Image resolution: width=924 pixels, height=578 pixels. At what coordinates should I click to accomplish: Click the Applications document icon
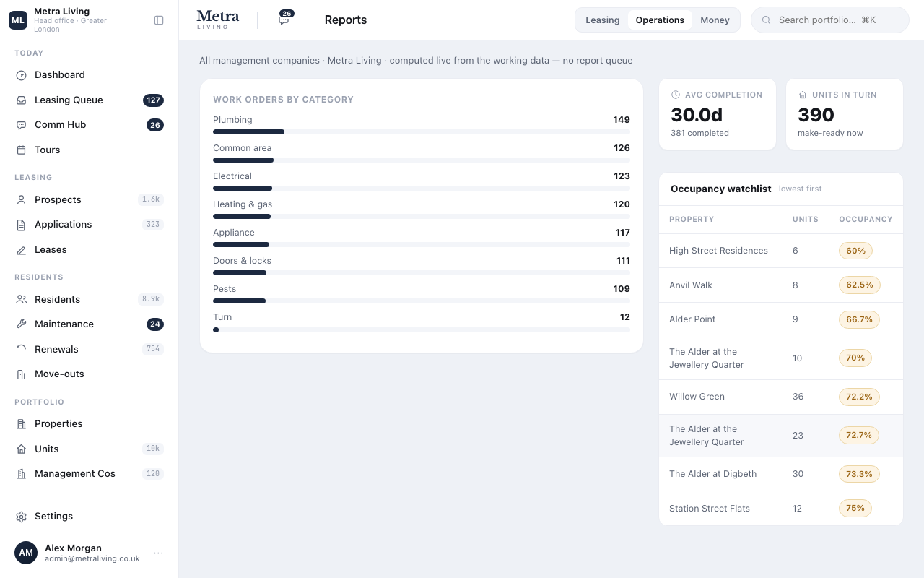point(21,225)
